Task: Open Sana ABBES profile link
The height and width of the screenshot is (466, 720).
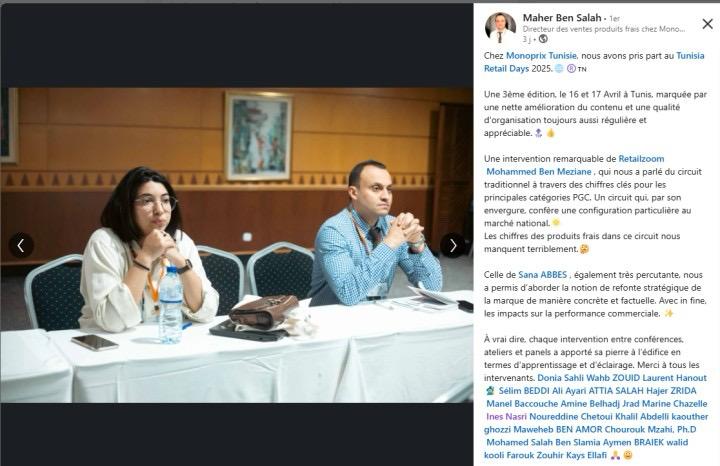Action: tap(543, 275)
